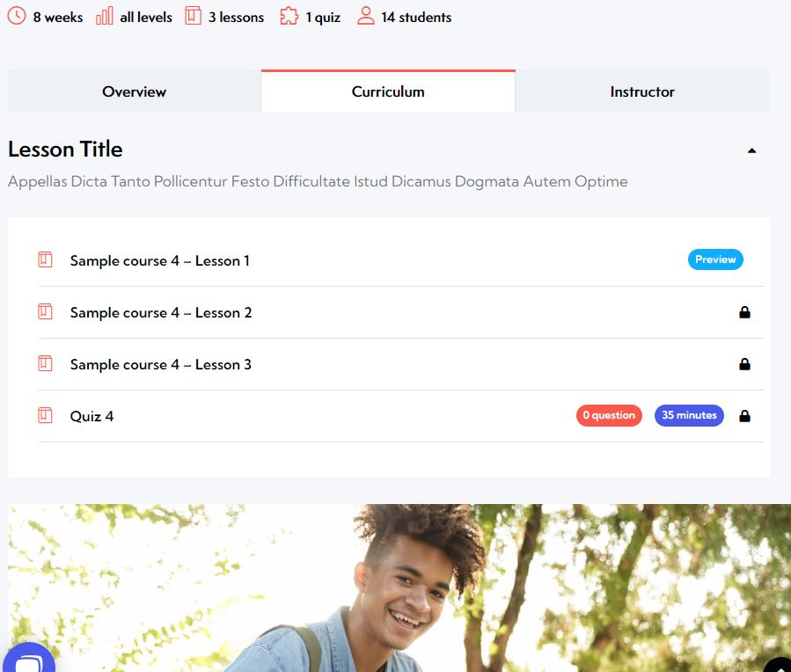The height and width of the screenshot is (672, 791).
Task: Click the students person icon
Action: (x=366, y=16)
